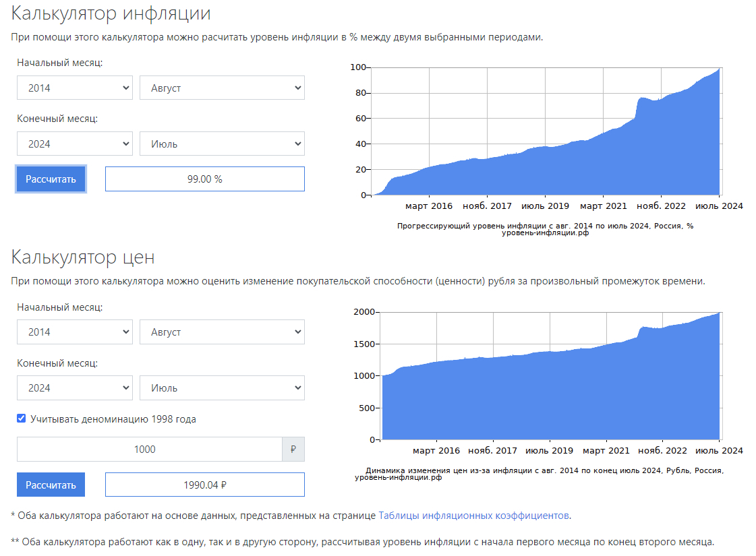Click the 99.00 % inflation result field
The height and width of the screenshot is (556, 756).
[x=204, y=179]
